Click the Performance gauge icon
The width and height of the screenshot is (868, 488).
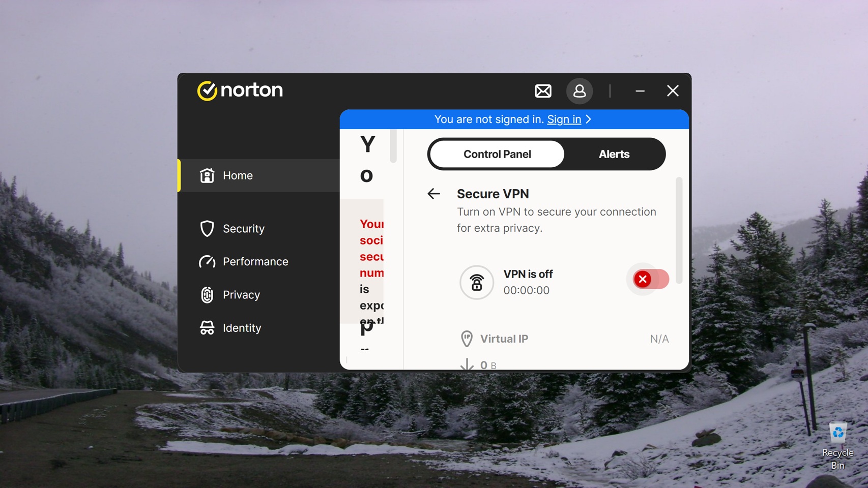[207, 262]
